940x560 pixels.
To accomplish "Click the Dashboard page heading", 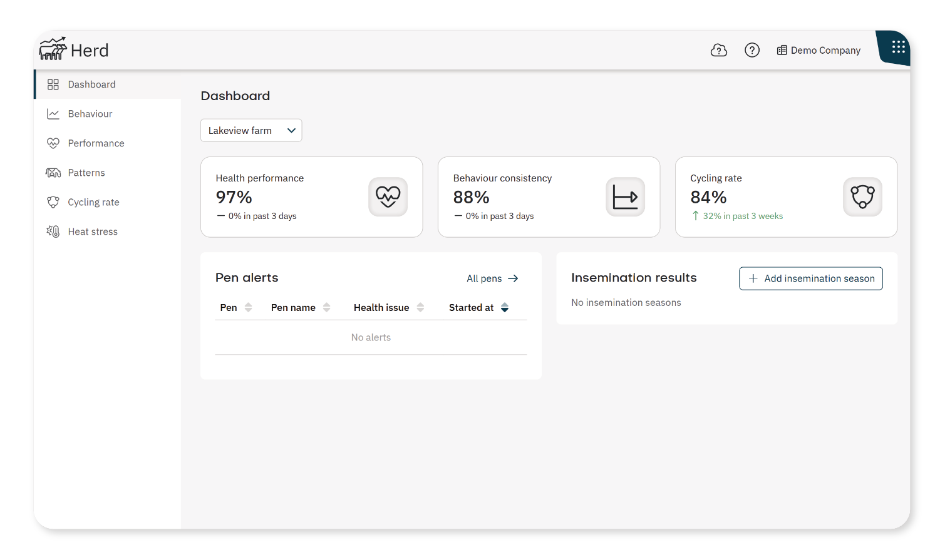I will [x=235, y=96].
